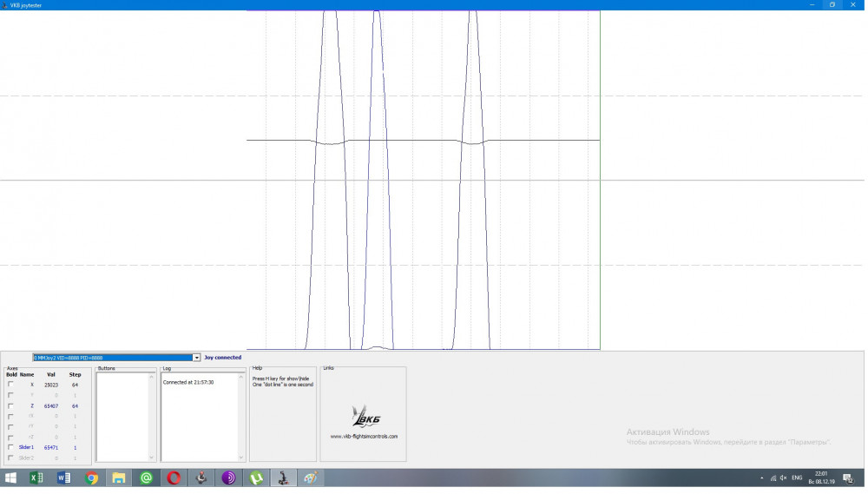Tick the Bold checkbox for axis rX
This screenshot has width=868, height=494.
pos(10,417)
